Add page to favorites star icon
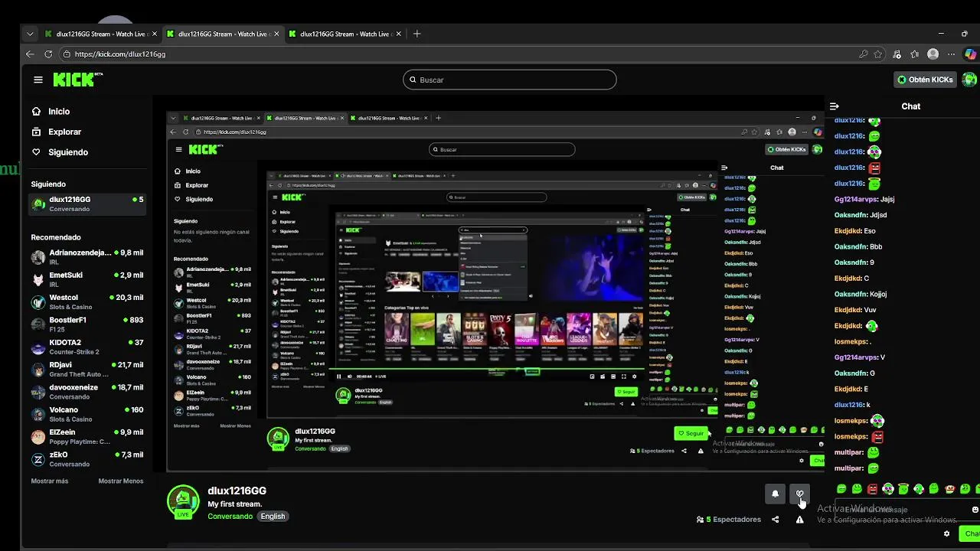Viewport: 980px width, 551px height. 878,54
